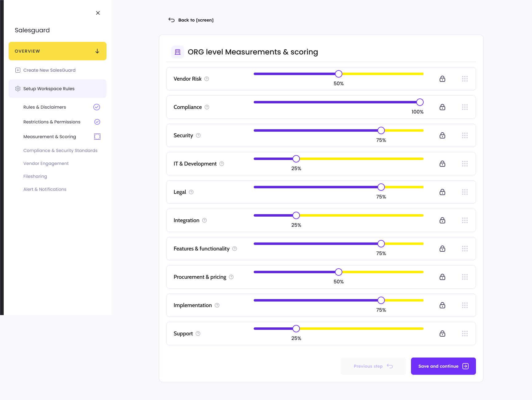The image size is (532, 400).
Task: Click the help icon beside Procurement & pricing
Action: (231, 277)
